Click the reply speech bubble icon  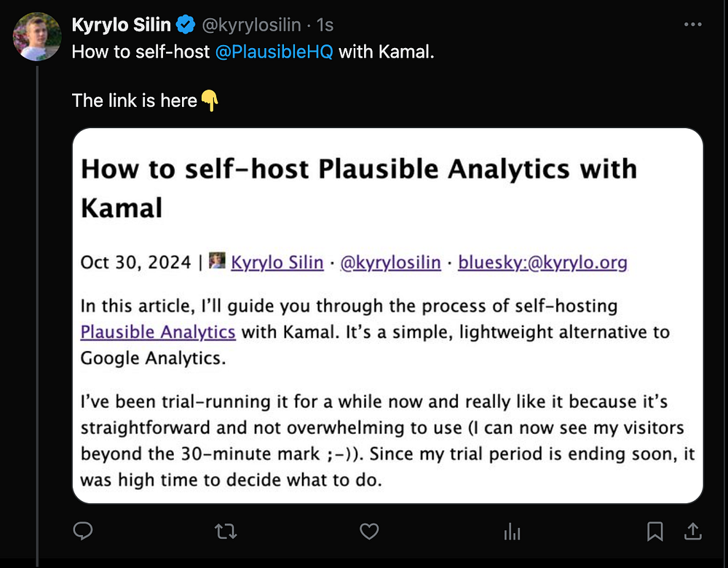point(83,532)
